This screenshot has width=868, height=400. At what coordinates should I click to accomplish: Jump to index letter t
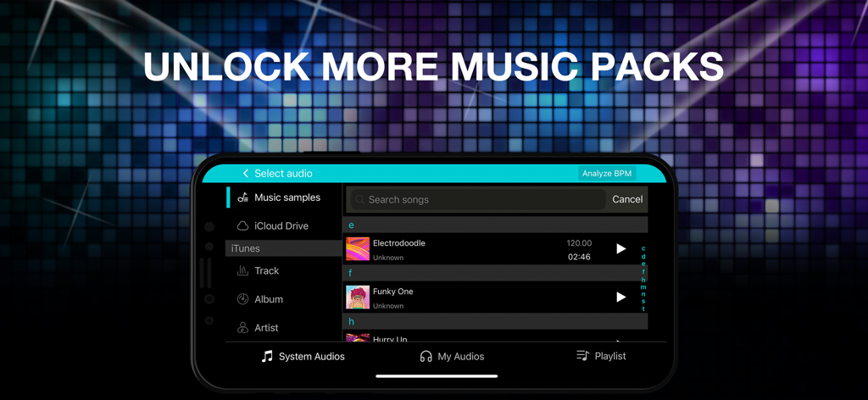[643, 308]
